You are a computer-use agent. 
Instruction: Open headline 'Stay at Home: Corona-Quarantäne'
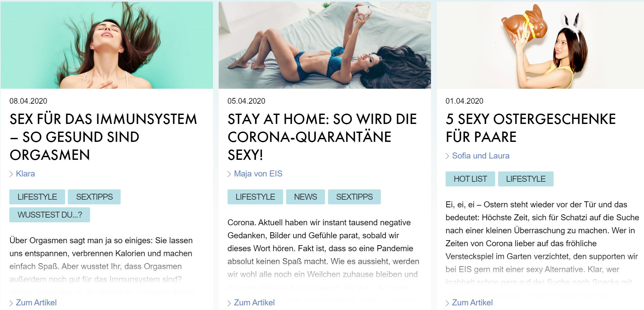[x=322, y=137]
